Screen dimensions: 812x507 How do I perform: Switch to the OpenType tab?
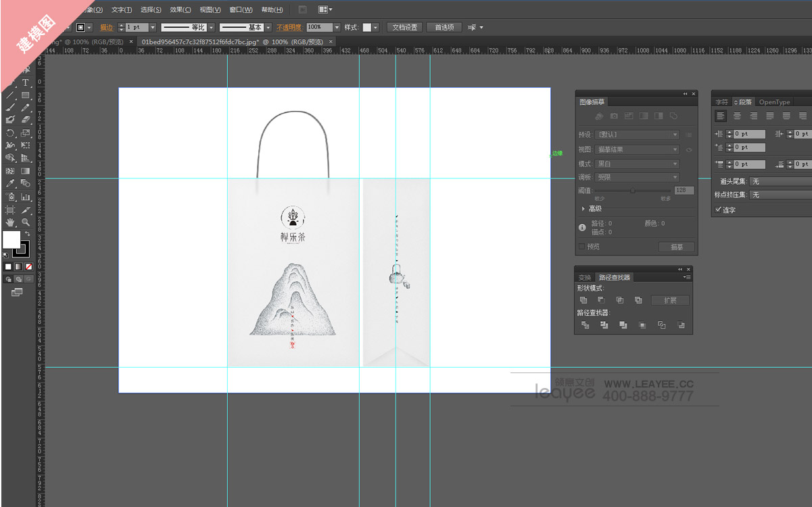point(774,102)
